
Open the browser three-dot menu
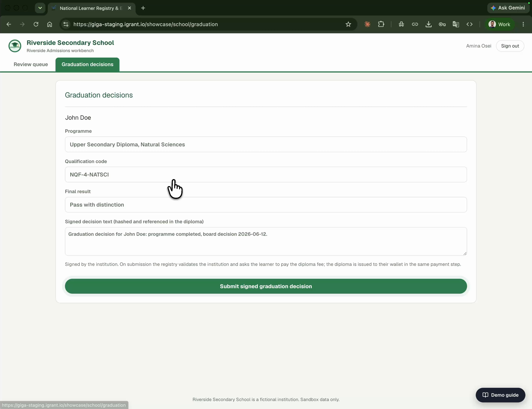point(523,24)
